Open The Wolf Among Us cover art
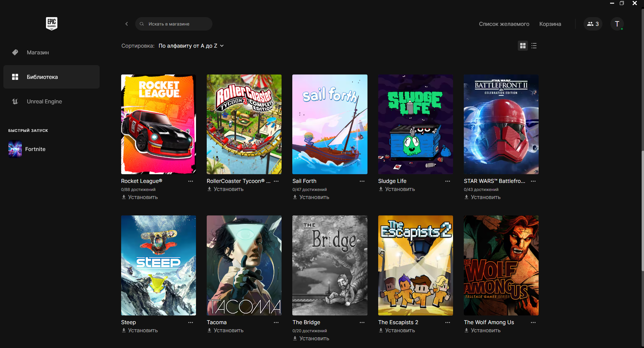The image size is (644, 348). point(501,265)
